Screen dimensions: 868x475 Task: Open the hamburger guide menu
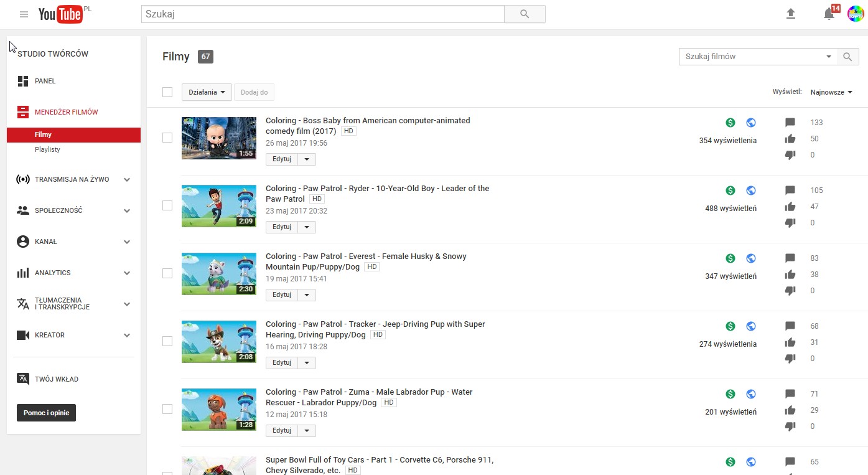24,14
